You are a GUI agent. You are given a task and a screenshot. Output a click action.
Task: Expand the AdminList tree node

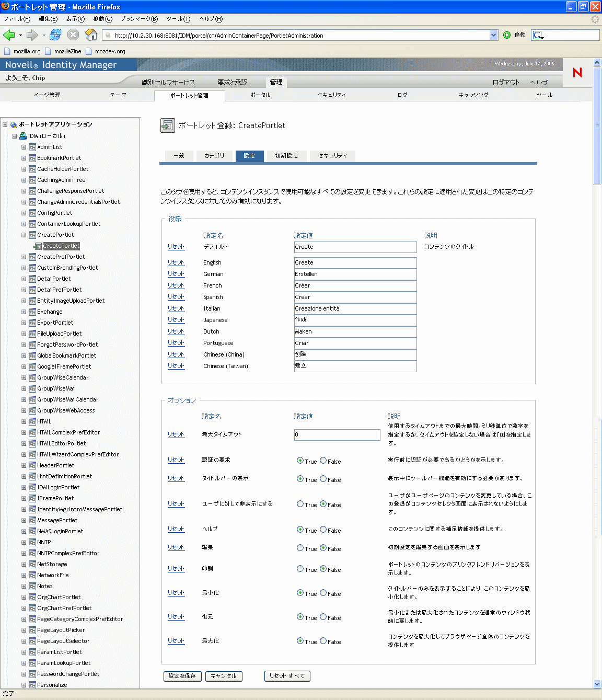(24, 147)
